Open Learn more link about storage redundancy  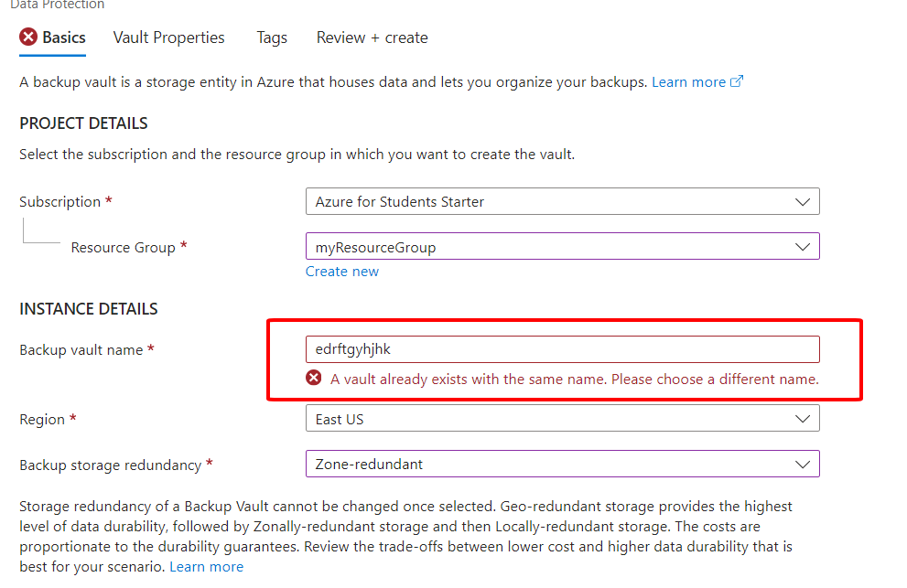point(207,567)
